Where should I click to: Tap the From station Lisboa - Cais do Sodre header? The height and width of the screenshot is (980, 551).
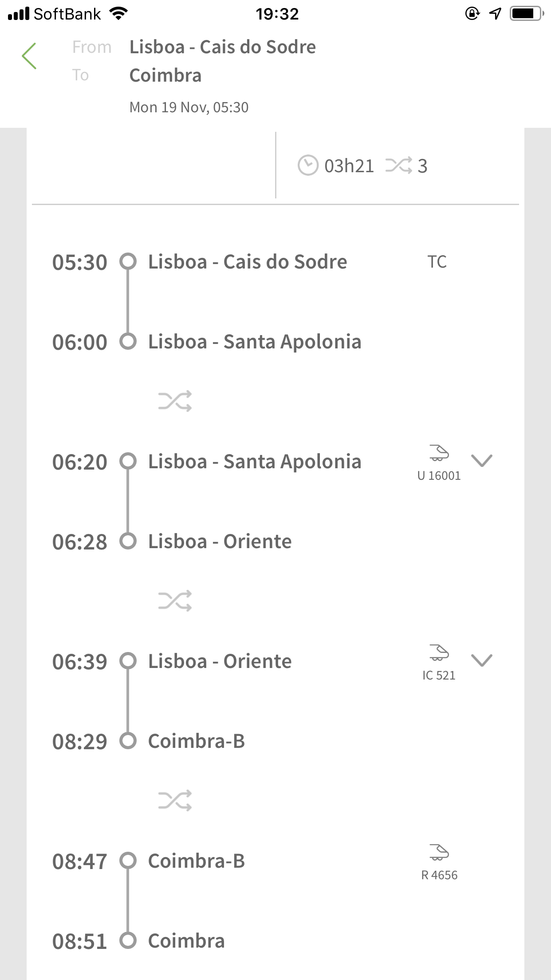222,47
